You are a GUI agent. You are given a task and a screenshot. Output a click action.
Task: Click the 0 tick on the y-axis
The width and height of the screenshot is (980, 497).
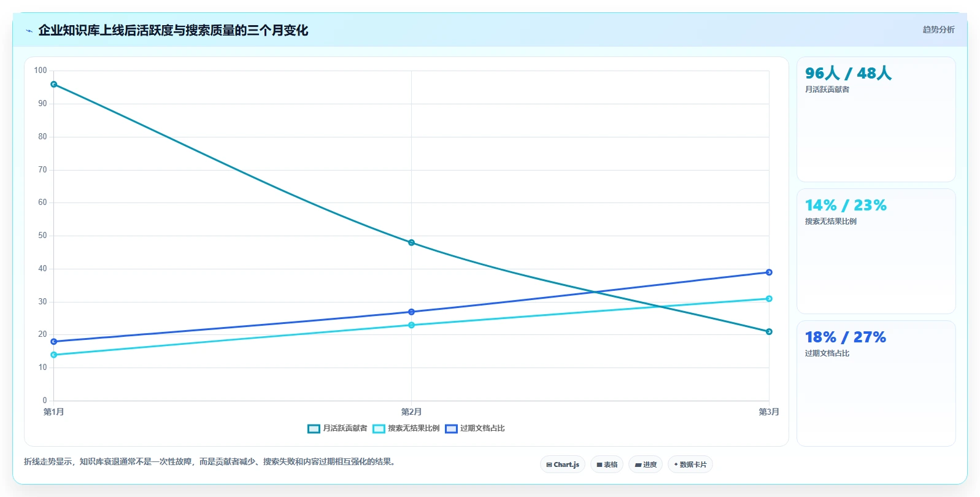pos(45,401)
